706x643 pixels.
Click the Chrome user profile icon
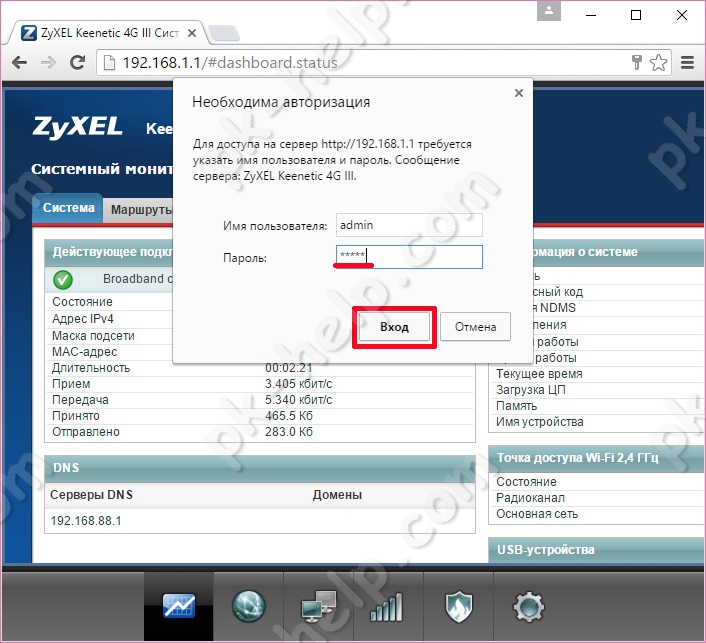(549, 11)
